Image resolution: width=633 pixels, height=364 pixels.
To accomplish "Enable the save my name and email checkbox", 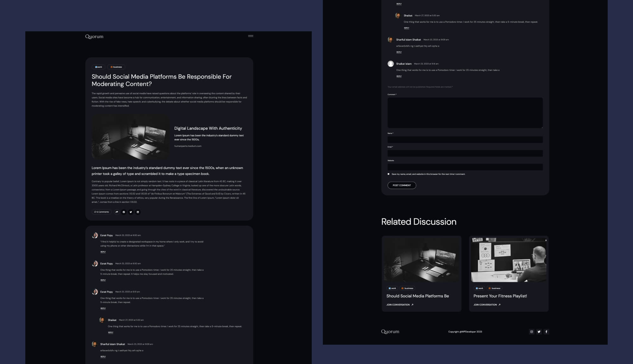I will [388, 174].
